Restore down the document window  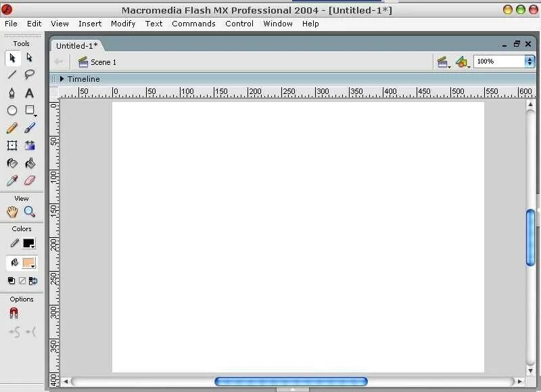point(517,44)
